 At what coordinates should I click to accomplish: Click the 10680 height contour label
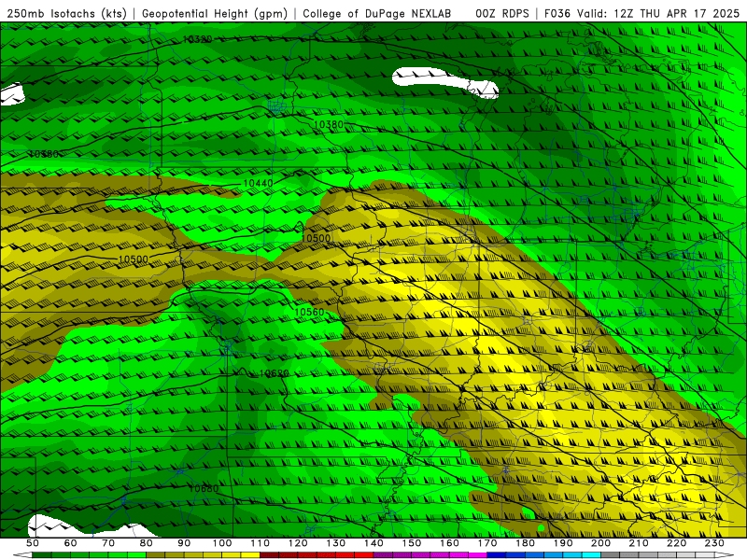click(204, 488)
